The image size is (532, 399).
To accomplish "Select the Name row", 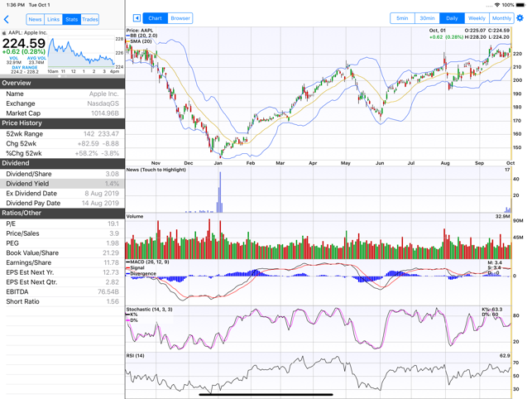I will 62,94.
